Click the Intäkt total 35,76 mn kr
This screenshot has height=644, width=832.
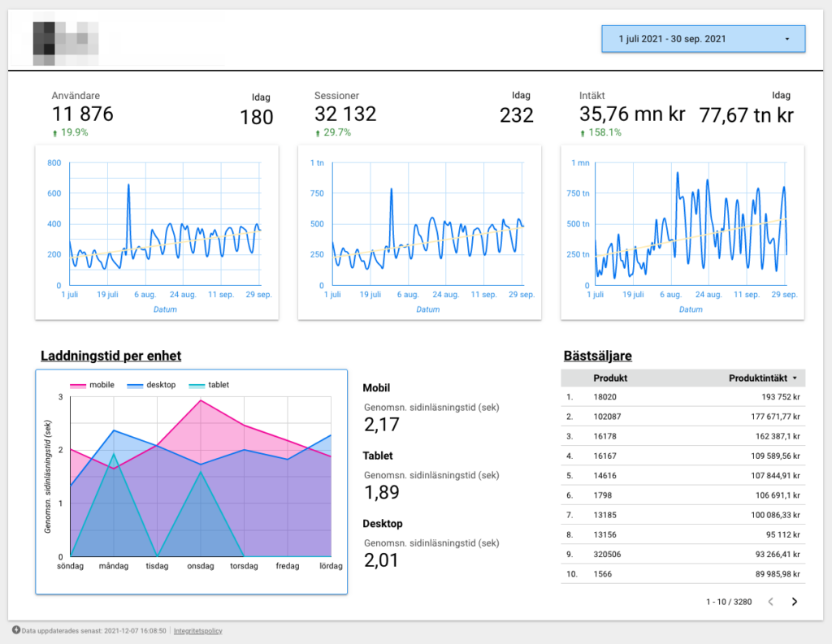632,114
